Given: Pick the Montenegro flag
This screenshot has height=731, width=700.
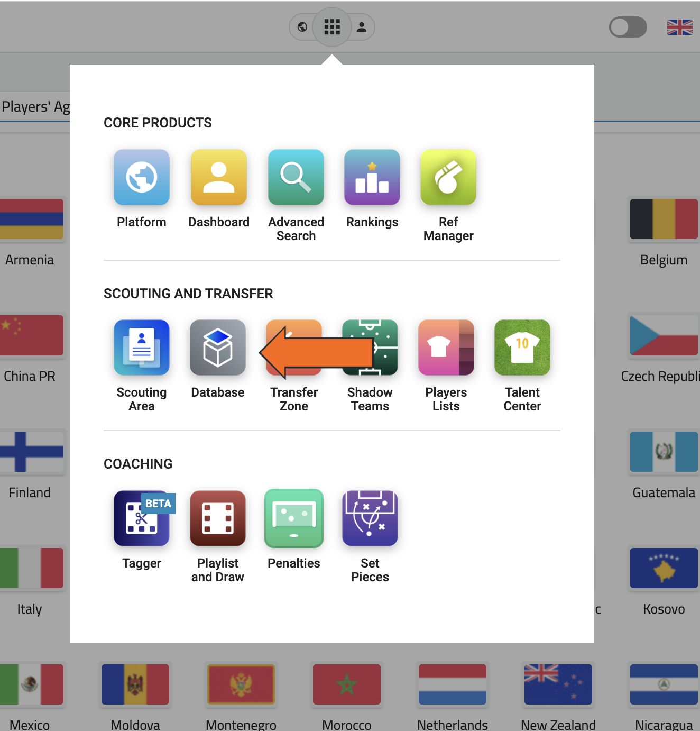Looking at the screenshot, I should pos(241,684).
